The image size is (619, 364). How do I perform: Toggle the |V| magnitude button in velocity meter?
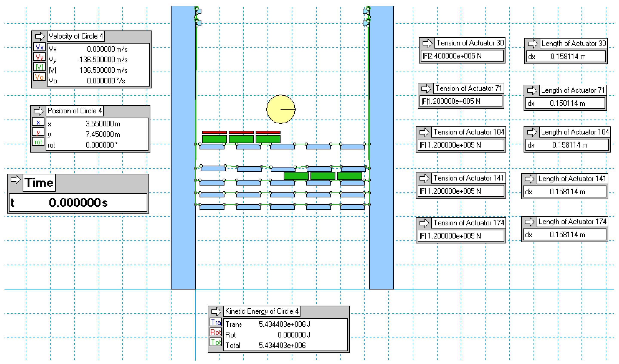39,67
